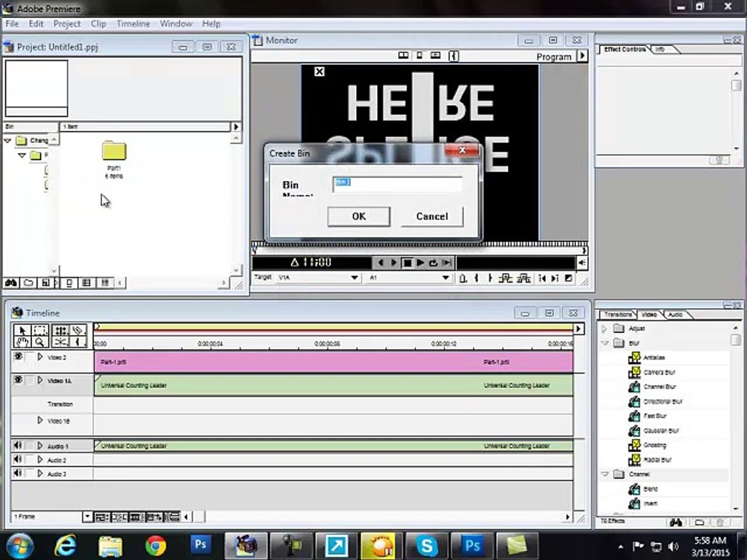
Task: Click the Find binoculars icon in effects palette
Action: click(x=676, y=523)
